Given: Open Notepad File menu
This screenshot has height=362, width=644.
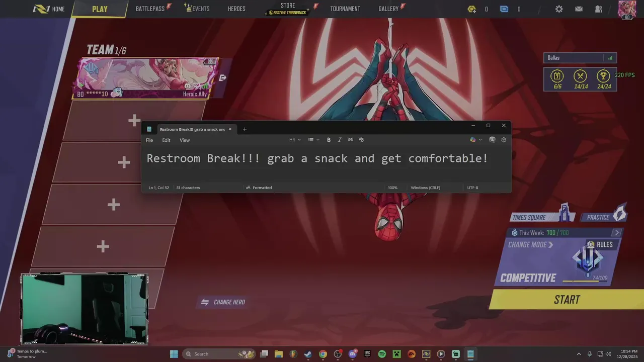Looking at the screenshot, I should 149,140.
